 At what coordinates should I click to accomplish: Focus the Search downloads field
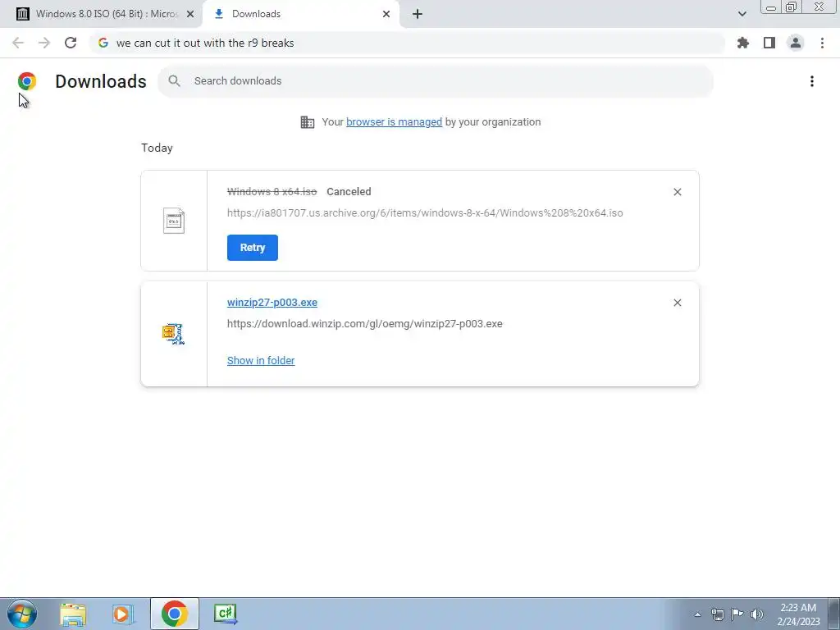pyautogui.click(x=436, y=81)
